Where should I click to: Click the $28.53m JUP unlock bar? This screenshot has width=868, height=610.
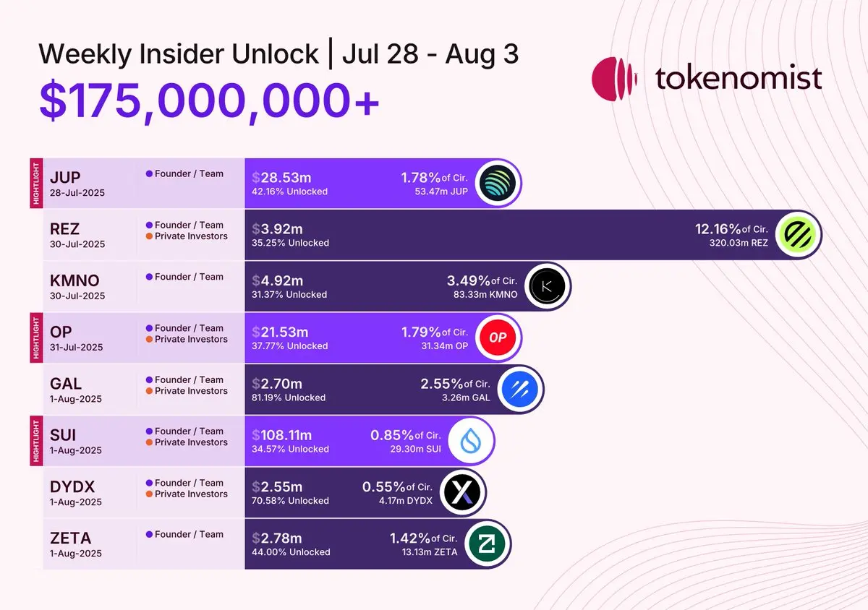(383, 183)
